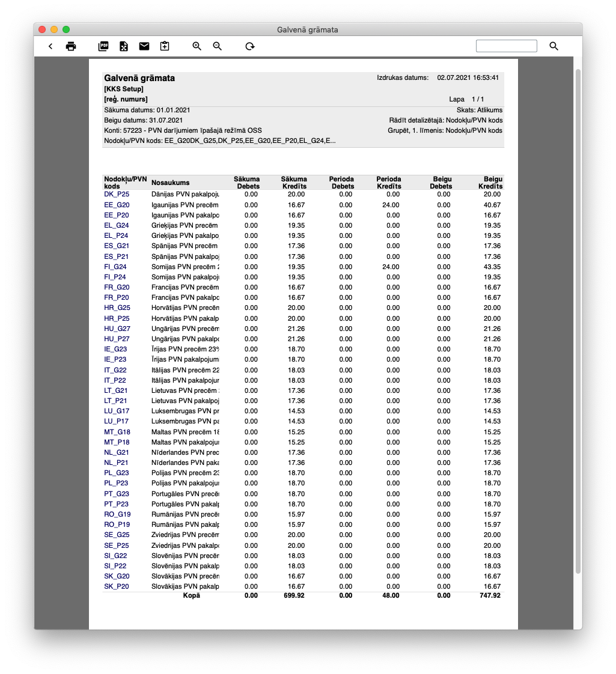Click the green fullscreen window button
Screen dimensions: 616x674
coord(66,29)
